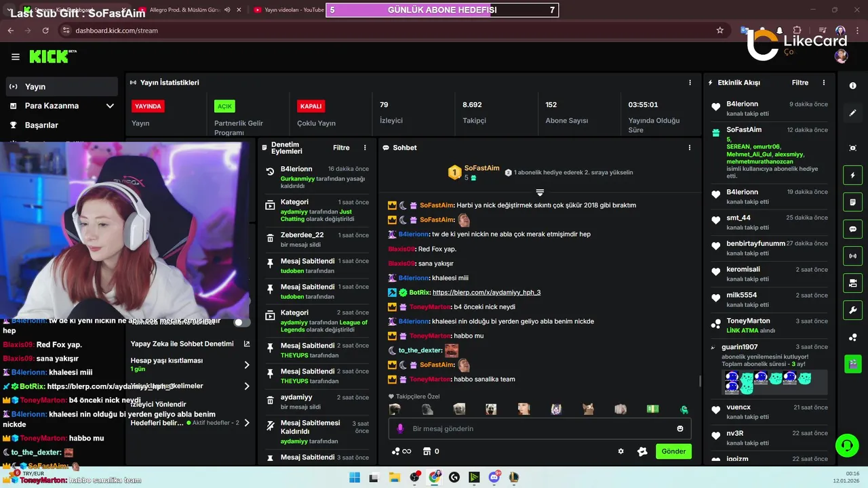This screenshot has width=868, height=488.
Task: Click the chat bubble icon in right sidebar
Action: pos(852,229)
